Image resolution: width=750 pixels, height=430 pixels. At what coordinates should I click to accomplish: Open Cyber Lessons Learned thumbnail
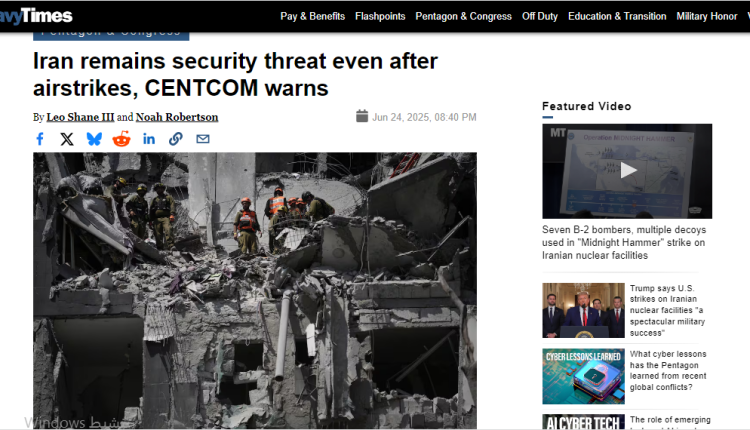583,376
